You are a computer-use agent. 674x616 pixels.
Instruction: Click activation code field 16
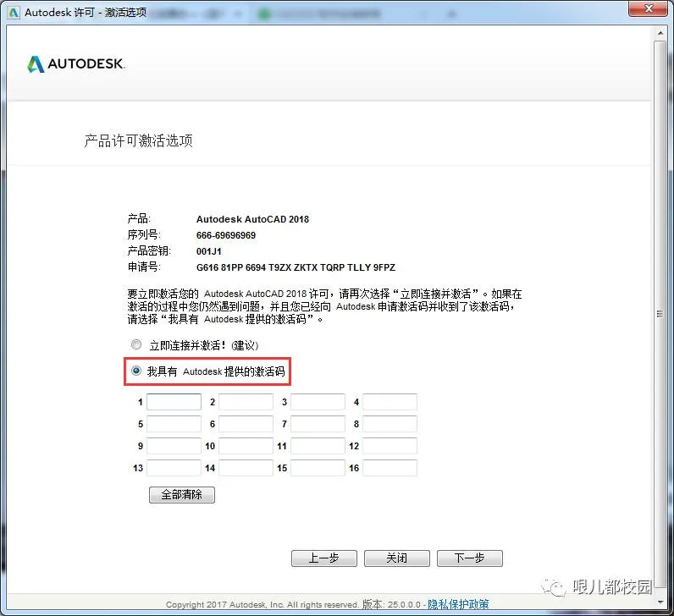[x=389, y=468]
